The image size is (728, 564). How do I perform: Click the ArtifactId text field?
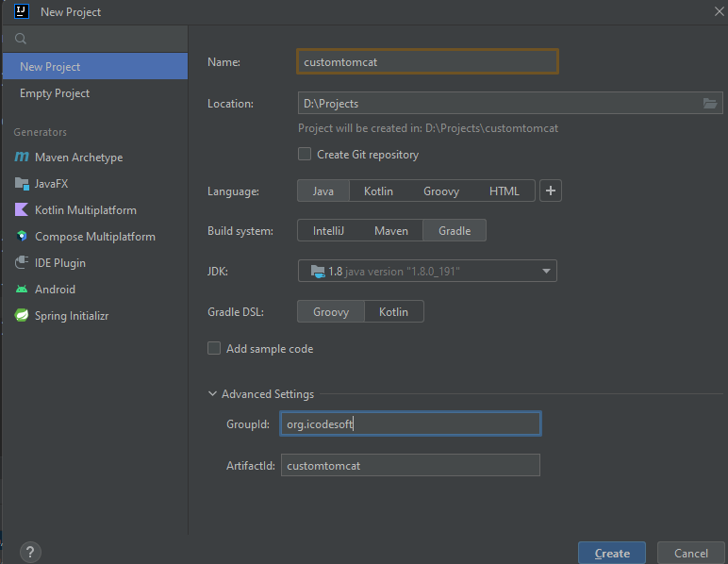pyautogui.click(x=410, y=465)
